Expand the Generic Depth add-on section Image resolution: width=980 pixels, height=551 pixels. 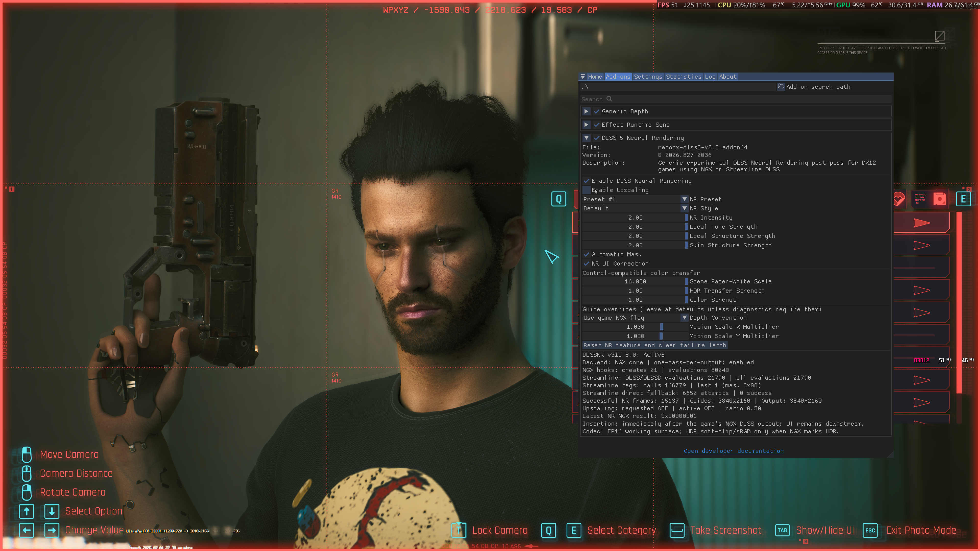pos(586,112)
